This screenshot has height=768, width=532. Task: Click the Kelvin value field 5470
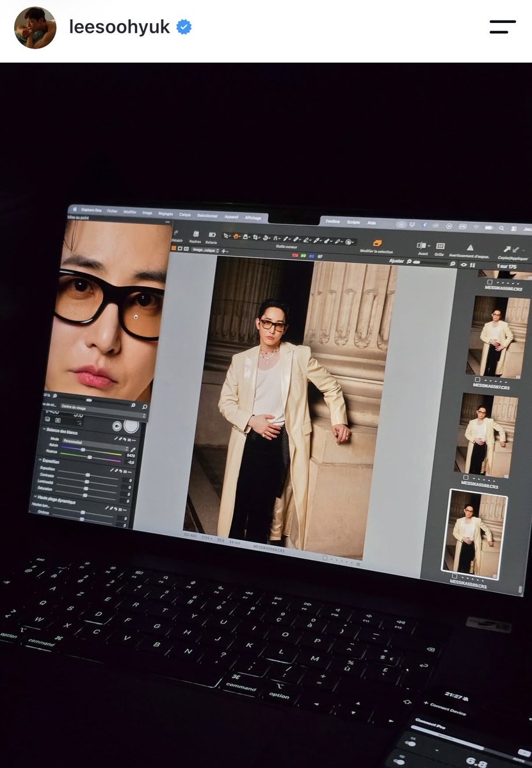point(131,456)
